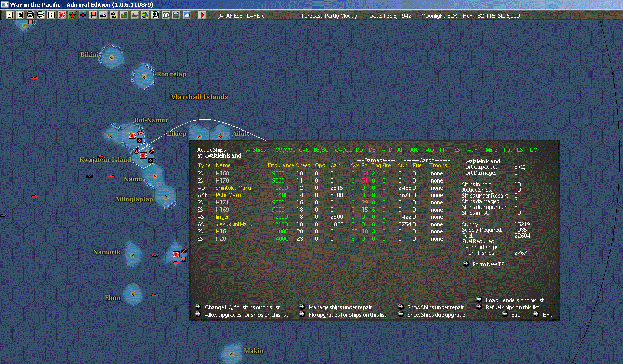Click the orange flag toolbar icon
The image size is (623, 364).
pos(93,15)
